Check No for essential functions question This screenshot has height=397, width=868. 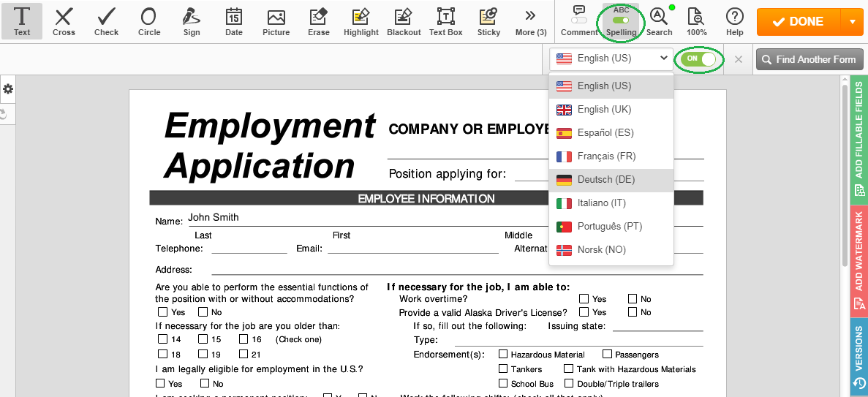[x=203, y=311]
